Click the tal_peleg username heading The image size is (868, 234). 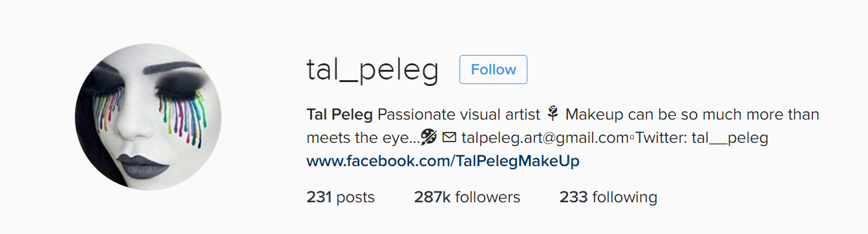point(372,70)
